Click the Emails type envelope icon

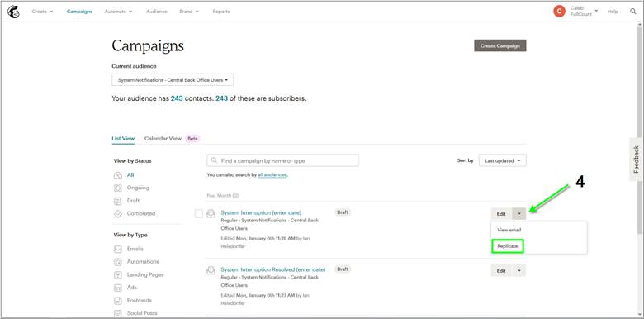click(x=118, y=249)
